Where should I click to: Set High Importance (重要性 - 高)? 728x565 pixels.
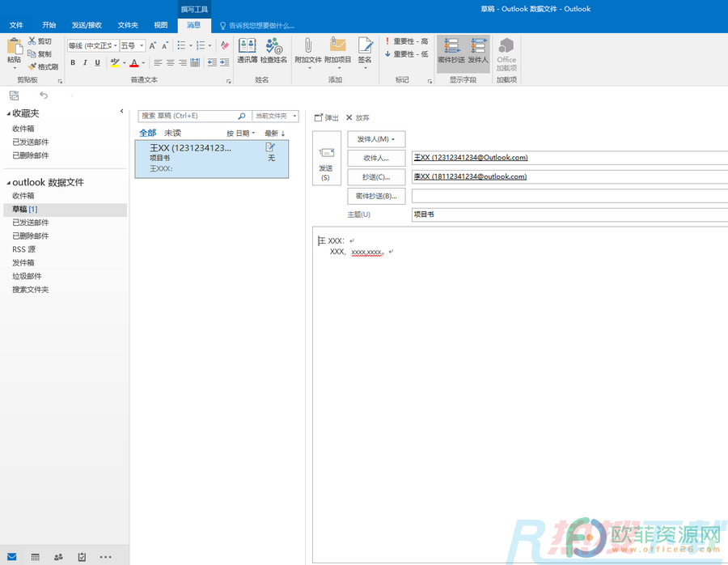click(x=407, y=41)
